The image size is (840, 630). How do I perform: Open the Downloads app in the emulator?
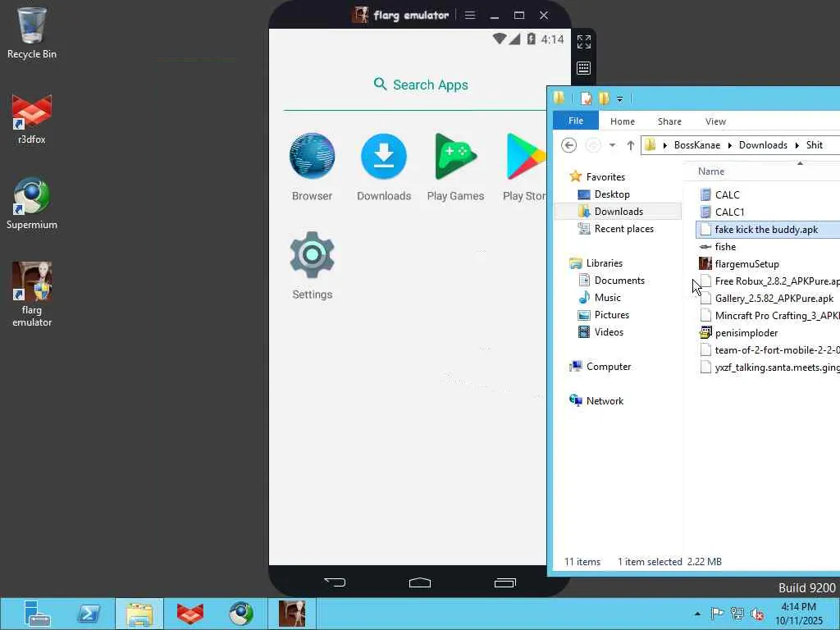pyautogui.click(x=384, y=167)
